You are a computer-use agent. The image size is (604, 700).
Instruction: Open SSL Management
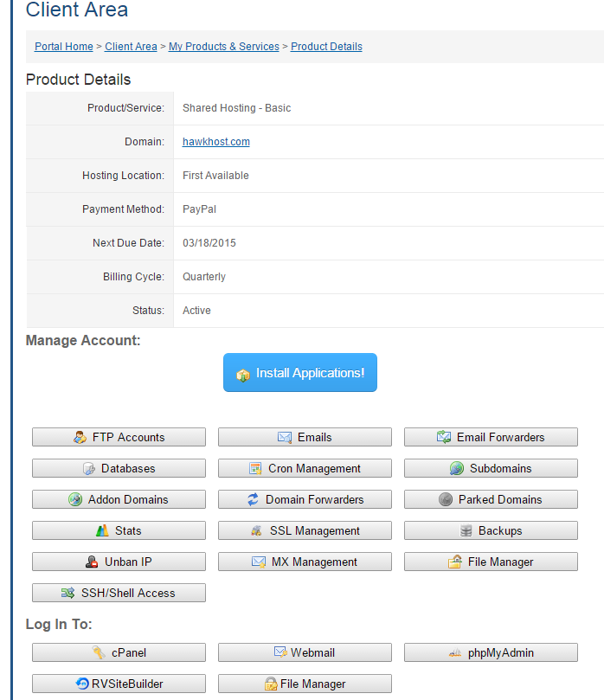305,530
